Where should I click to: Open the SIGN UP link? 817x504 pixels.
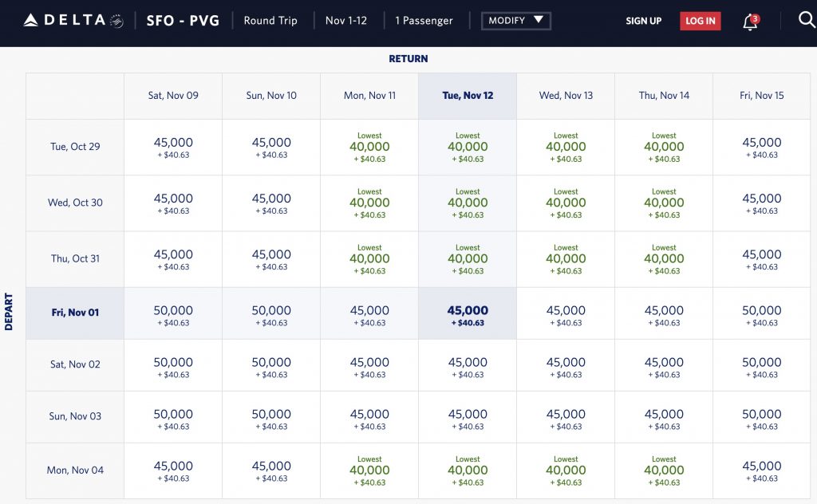[x=643, y=21]
